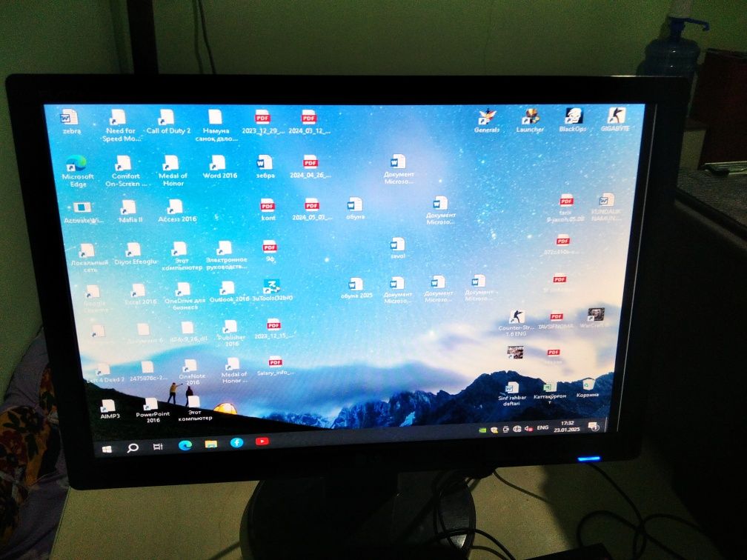Open the Sinf rahbar daftari document
The height and width of the screenshot is (560, 747).
coord(512,394)
